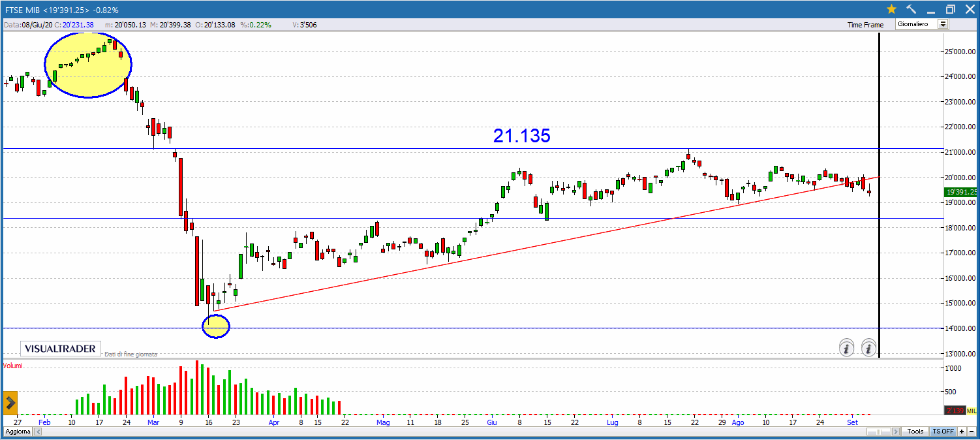
Task: Click the Mag month label on time axis
Action: (x=383, y=422)
